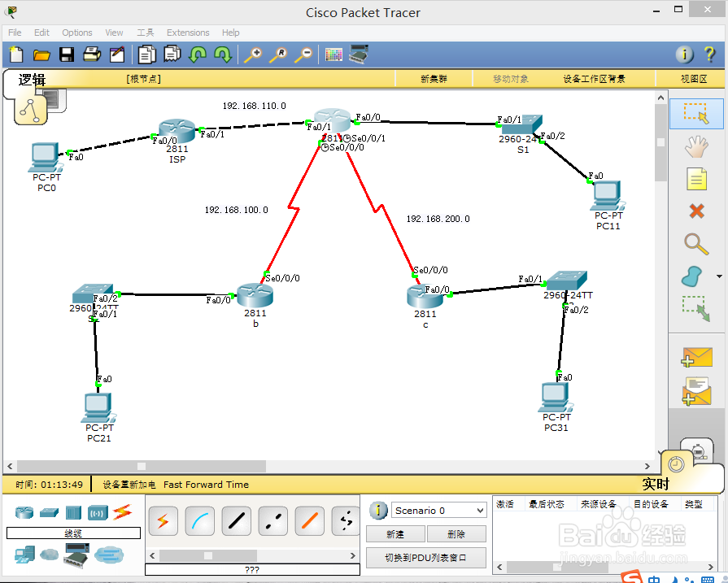Viewport: 728px width, 583px height.
Task: Click the Zoom Out magnifier icon
Action: click(x=303, y=54)
